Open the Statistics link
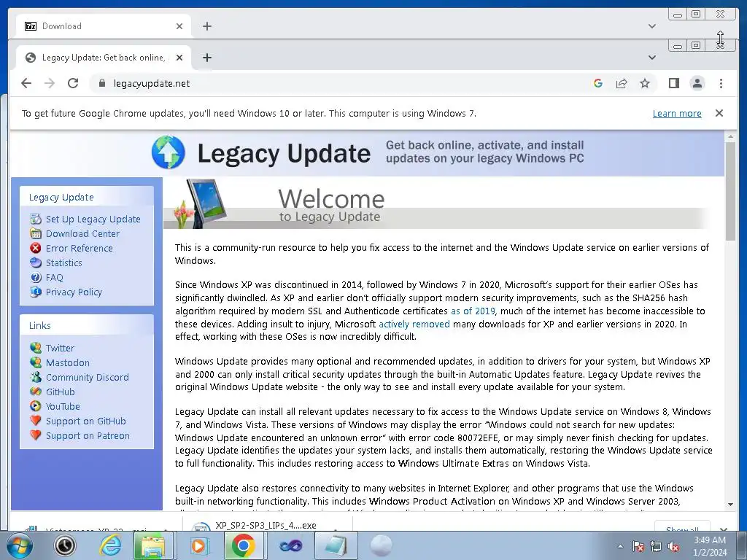 pos(64,262)
